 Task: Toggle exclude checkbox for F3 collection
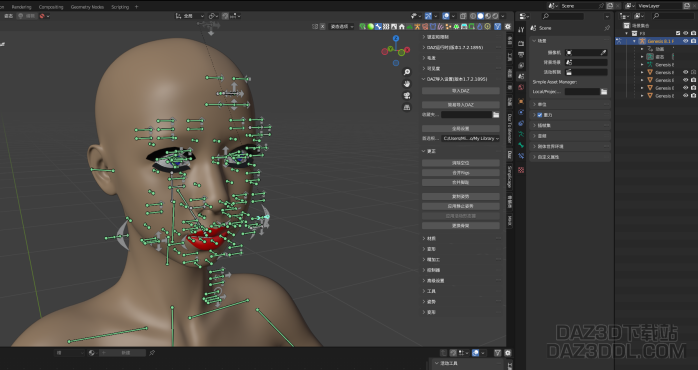[678, 33]
